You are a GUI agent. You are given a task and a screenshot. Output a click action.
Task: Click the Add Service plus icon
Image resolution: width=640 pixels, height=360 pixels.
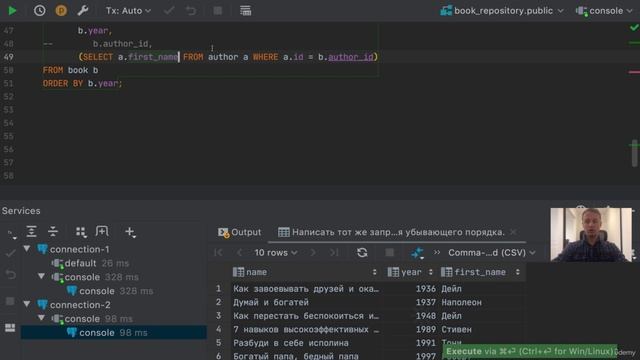pyautogui.click(x=130, y=231)
